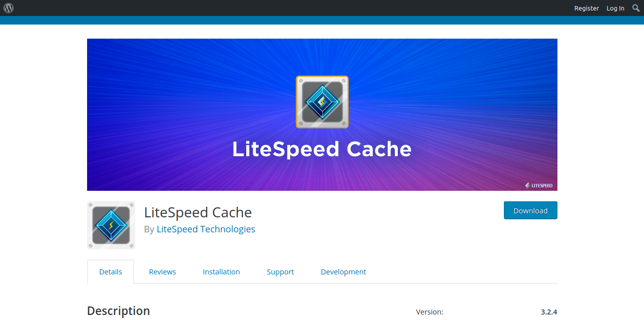Go to the Support tab

click(280, 271)
